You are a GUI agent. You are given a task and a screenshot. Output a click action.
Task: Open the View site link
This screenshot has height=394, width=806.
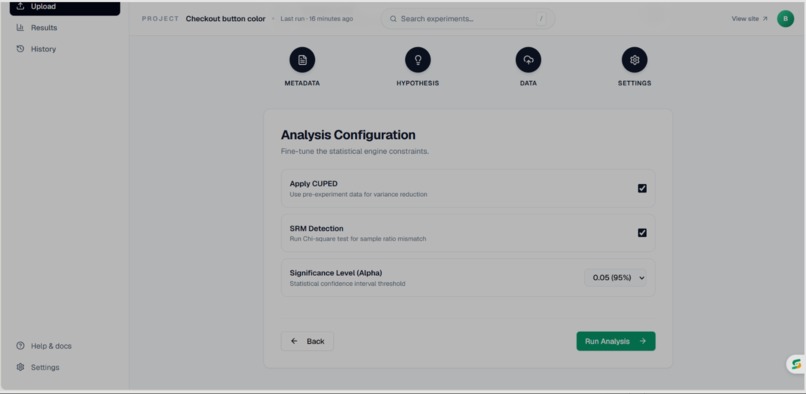tap(749, 19)
